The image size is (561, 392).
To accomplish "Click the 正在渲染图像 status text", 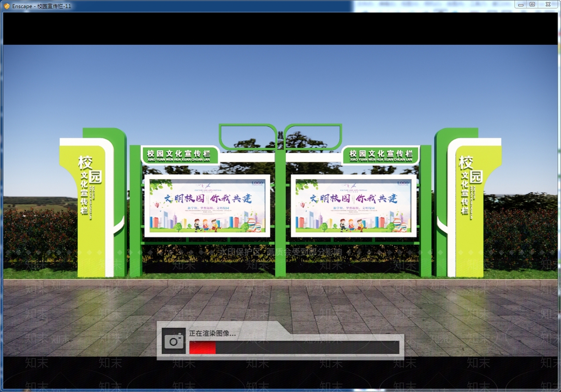I will (212, 333).
